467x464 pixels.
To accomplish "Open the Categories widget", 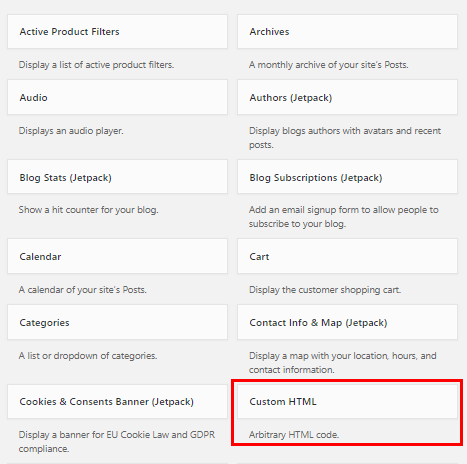I will [117, 322].
